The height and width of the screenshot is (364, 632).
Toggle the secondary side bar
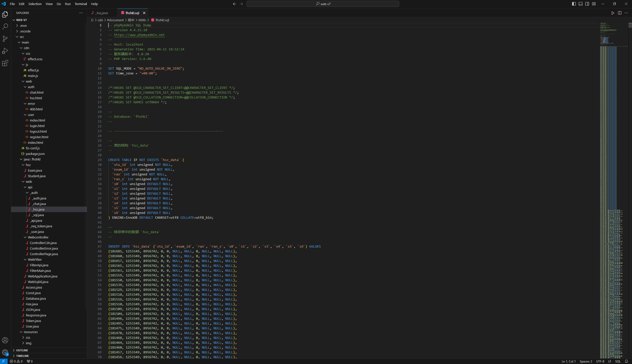point(587,4)
